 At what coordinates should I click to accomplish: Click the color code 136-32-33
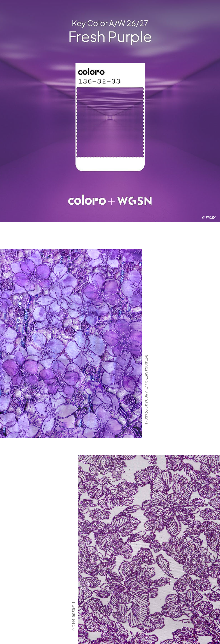99,81
